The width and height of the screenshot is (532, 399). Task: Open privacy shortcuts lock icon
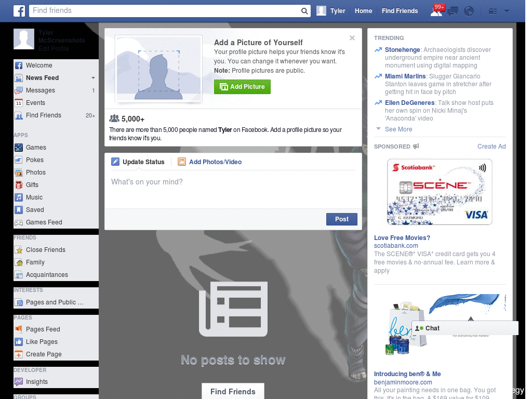click(x=493, y=11)
